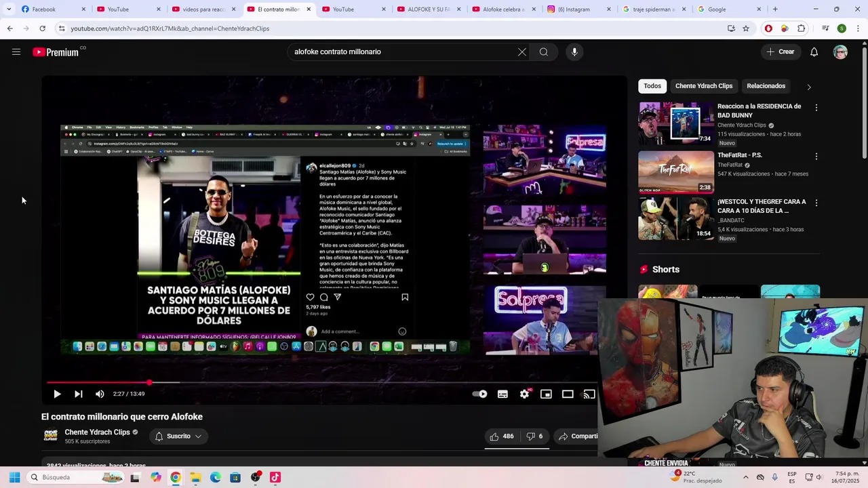View site information icon in address bar

(x=62, y=28)
